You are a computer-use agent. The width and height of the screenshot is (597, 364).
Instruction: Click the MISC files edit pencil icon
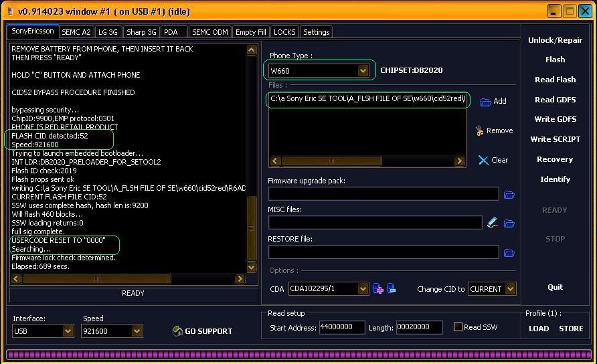[x=492, y=222]
